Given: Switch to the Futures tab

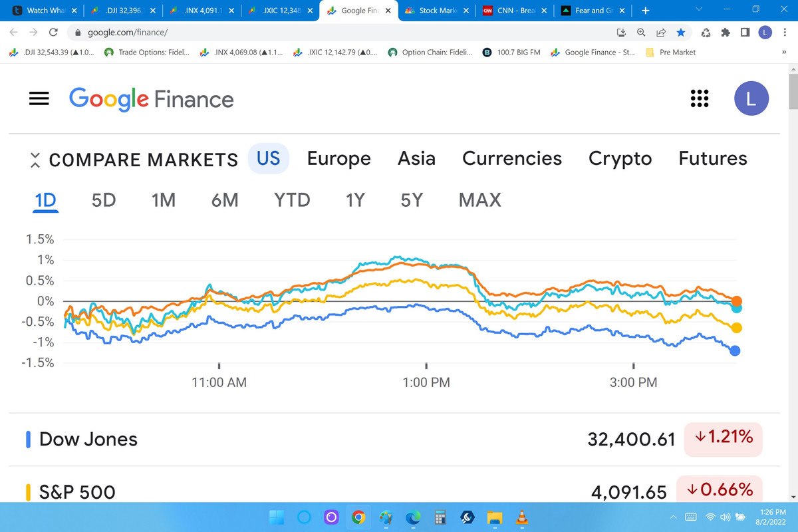Looking at the screenshot, I should click(x=713, y=158).
